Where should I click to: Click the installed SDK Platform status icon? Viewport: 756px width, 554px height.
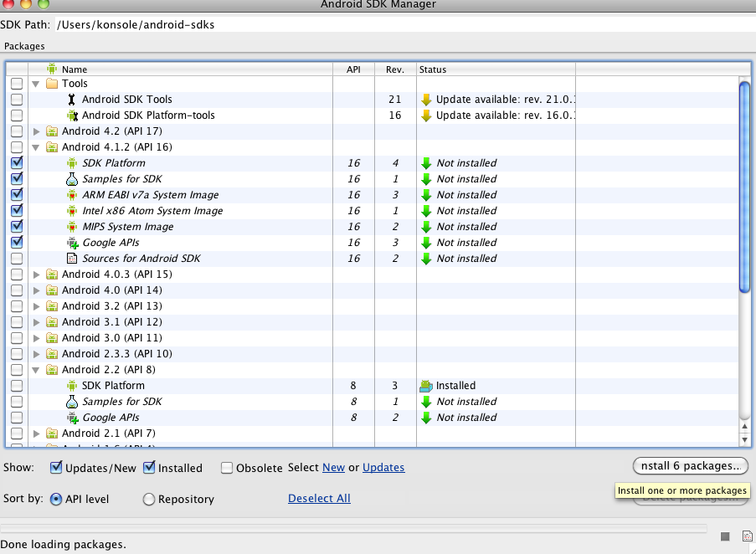point(426,386)
